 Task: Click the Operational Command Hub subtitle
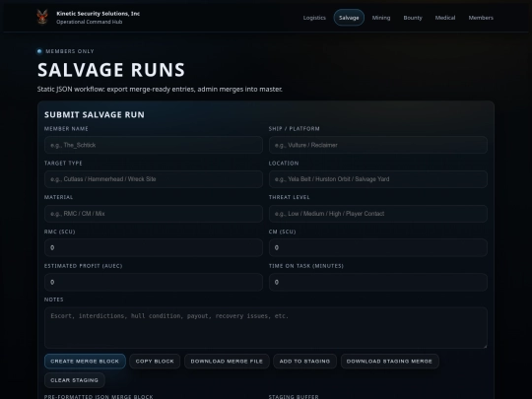[90, 22]
